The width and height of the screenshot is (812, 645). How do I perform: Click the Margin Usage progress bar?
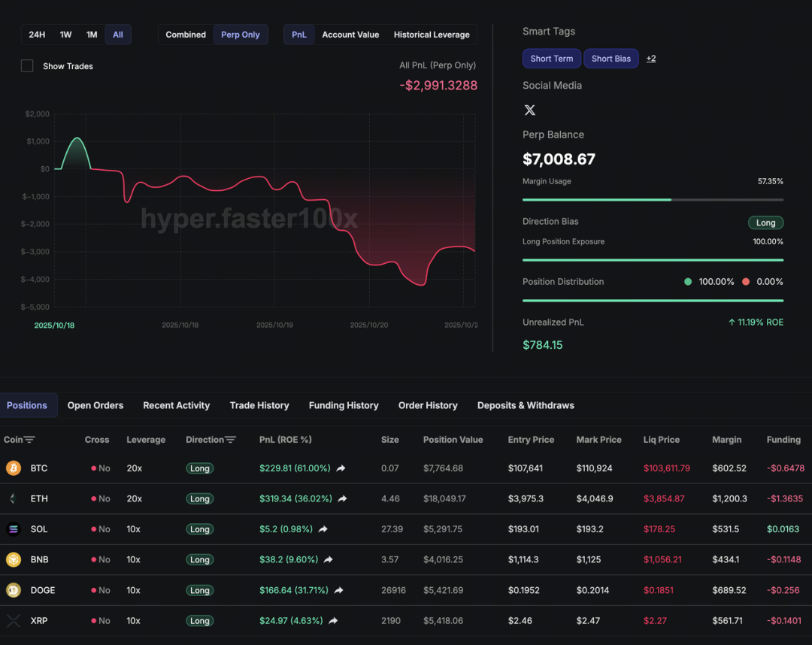click(653, 200)
